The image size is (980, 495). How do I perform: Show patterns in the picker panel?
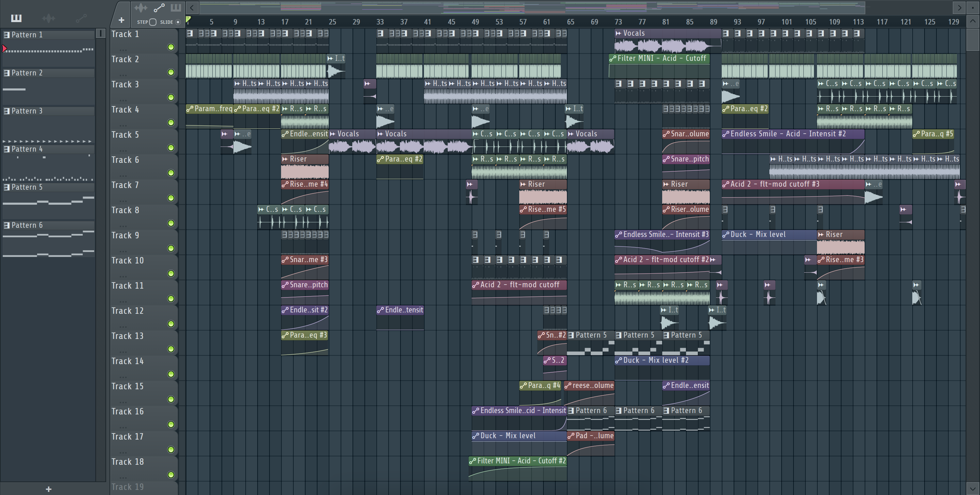click(16, 18)
